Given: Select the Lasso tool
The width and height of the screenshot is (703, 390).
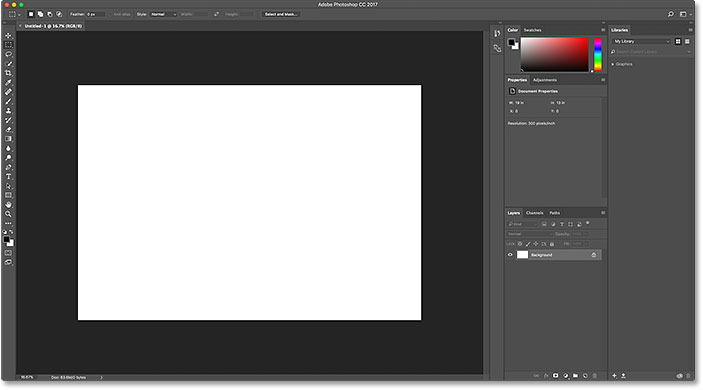Looking at the screenshot, I should [x=8, y=54].
